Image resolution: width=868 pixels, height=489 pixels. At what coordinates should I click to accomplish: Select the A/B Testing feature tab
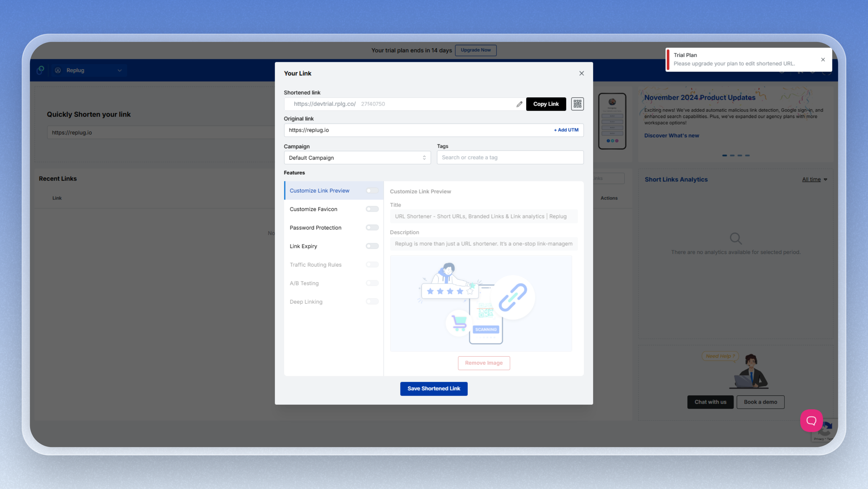point(334,283)
